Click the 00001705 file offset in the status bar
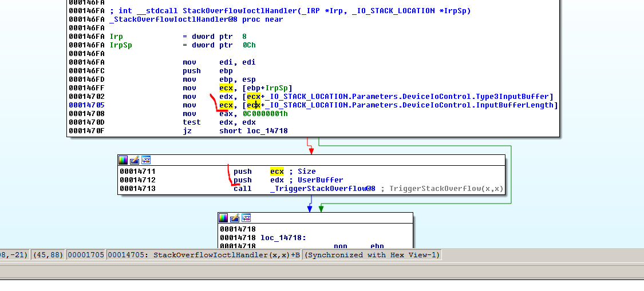This screenshot has width=644, height=291. click(x=86, y=255)
